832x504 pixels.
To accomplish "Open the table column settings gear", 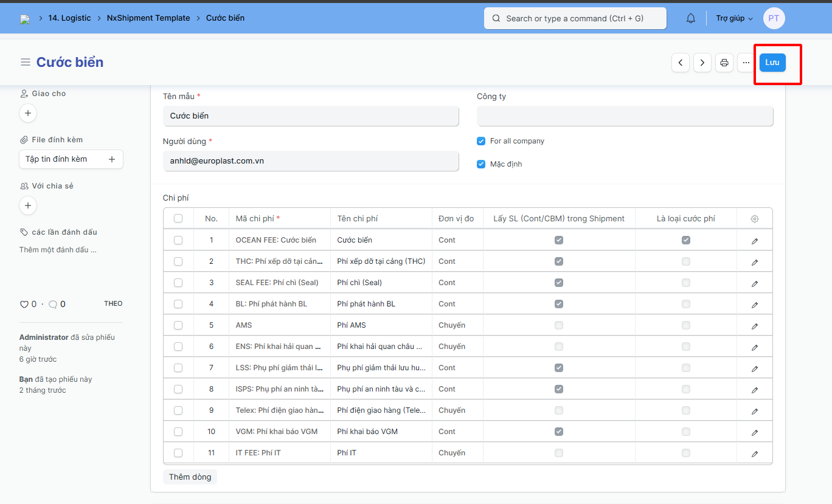I will [x=755, y=219].
